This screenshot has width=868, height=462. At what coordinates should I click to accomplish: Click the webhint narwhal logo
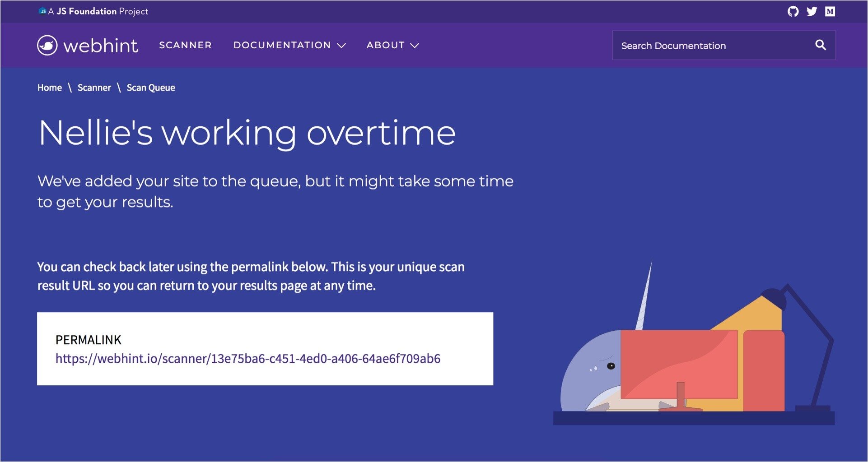(47, 45)
